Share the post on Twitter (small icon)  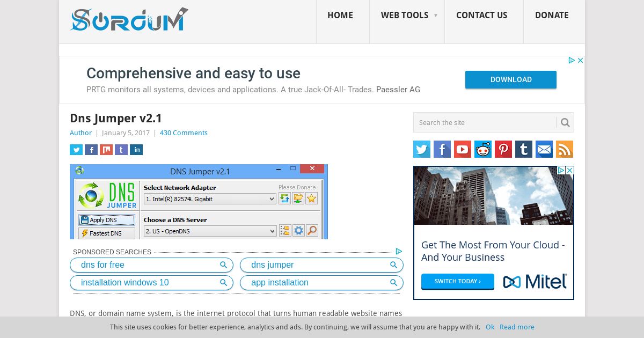(76, 150)
